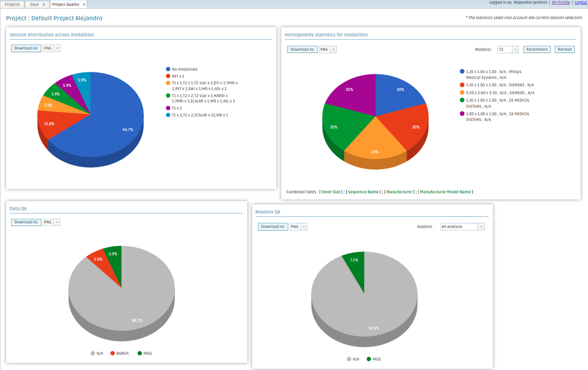The height and width of the screenshot is (370, 588).
Task: Toggle the 'PET x 1' legend marker
Action: coord(168,76)
